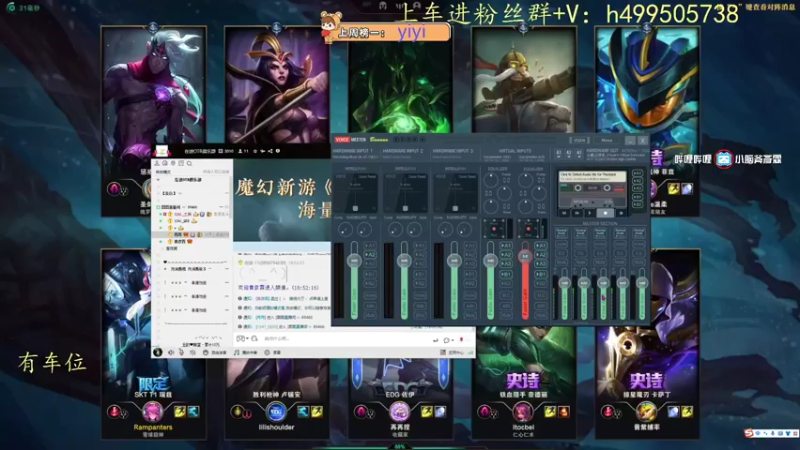Toggle B1 bus on Hardware Input 1 strip

[x=370, y=274]
